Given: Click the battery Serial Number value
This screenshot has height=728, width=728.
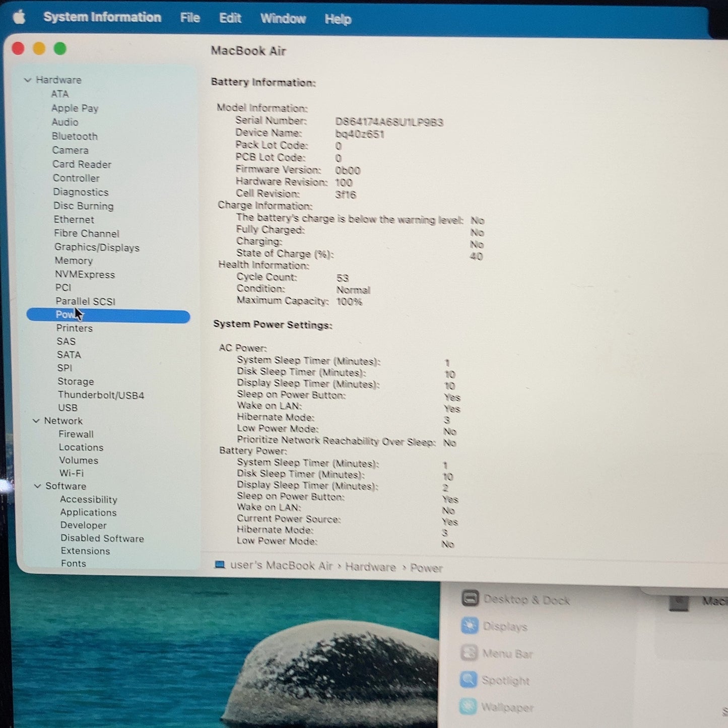Looking at the screenshot, I should (389, 122).
